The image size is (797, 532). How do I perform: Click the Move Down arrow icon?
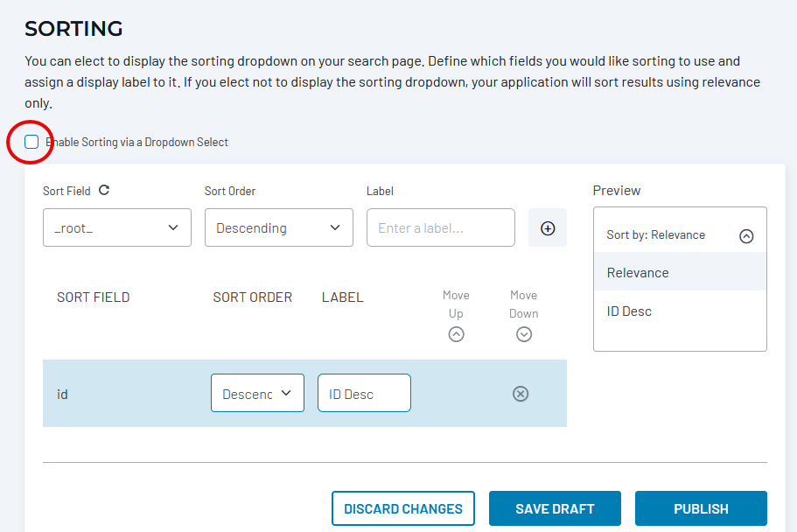pos(524,334)
